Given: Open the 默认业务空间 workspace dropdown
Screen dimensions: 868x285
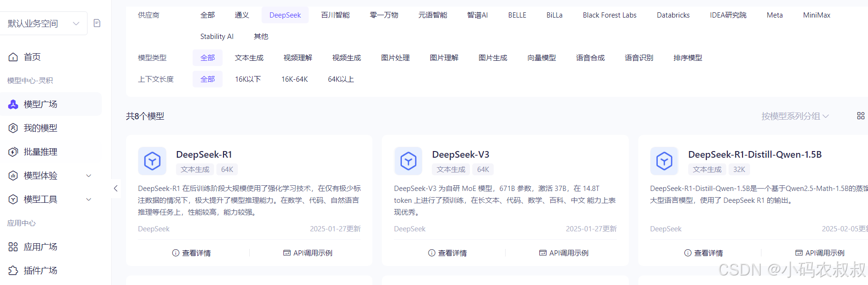Looking at the screenshot, I should 43,23.
